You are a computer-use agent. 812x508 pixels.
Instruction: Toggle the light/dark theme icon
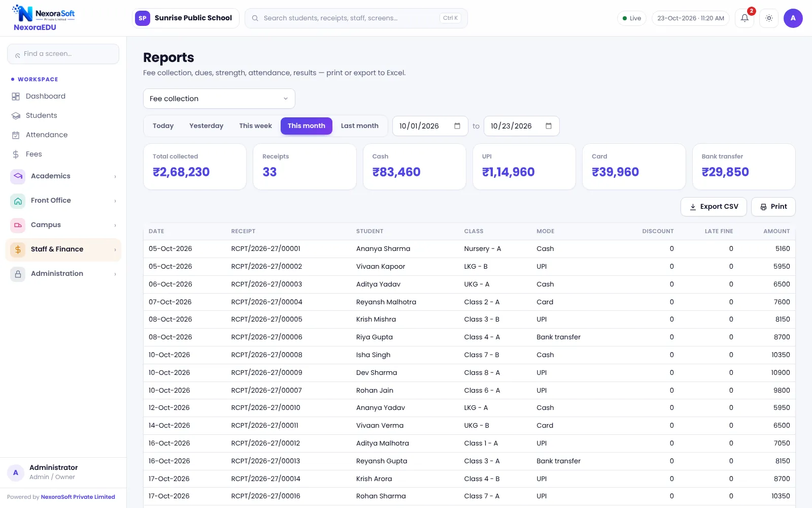pyautogui.click(x=769, y=18)
